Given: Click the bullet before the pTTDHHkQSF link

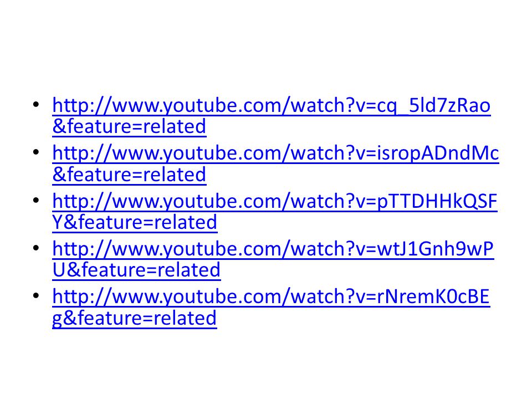Looking at the screenshot, I should (x=36, y=200).
